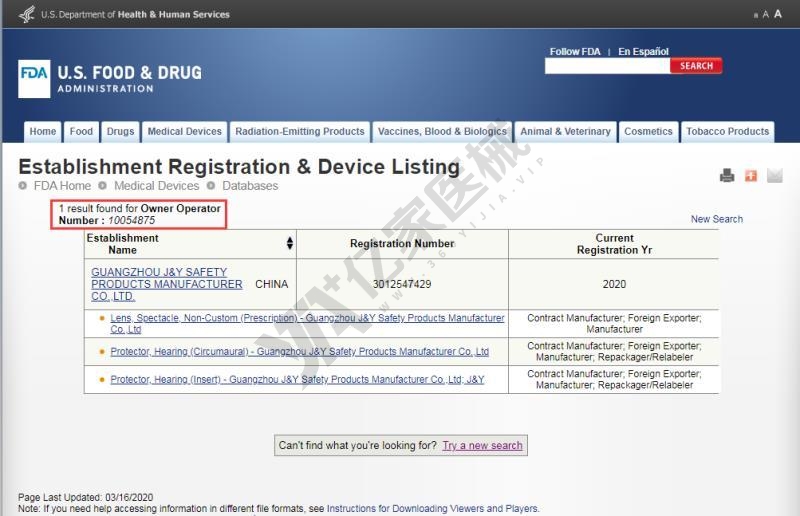
Task: Open Protector, Hearing (Circumaural) listing
Action: (x=299, y=352)
